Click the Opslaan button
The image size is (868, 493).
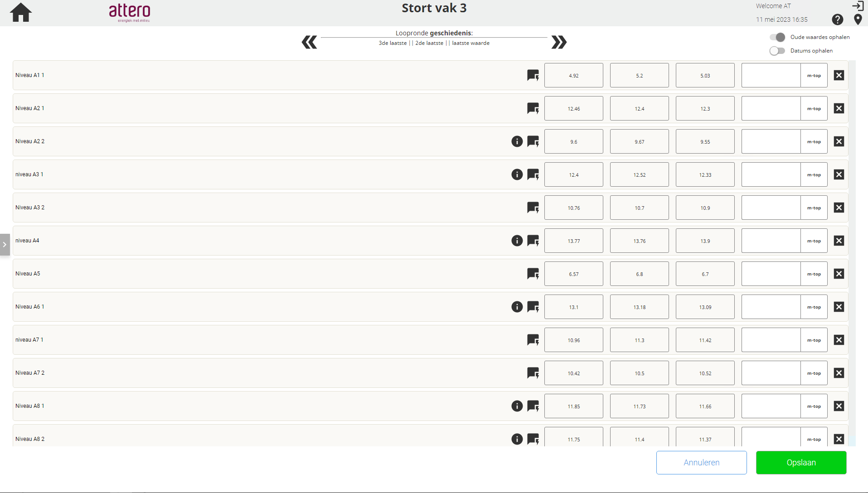coord(801,463)
